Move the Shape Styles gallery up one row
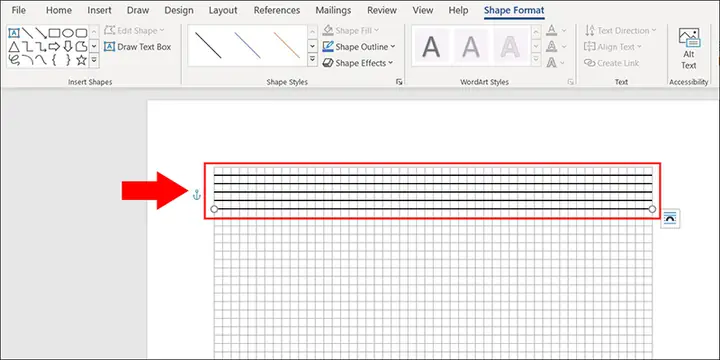This screenshot has height=360, width=720. tap(313, 32)
